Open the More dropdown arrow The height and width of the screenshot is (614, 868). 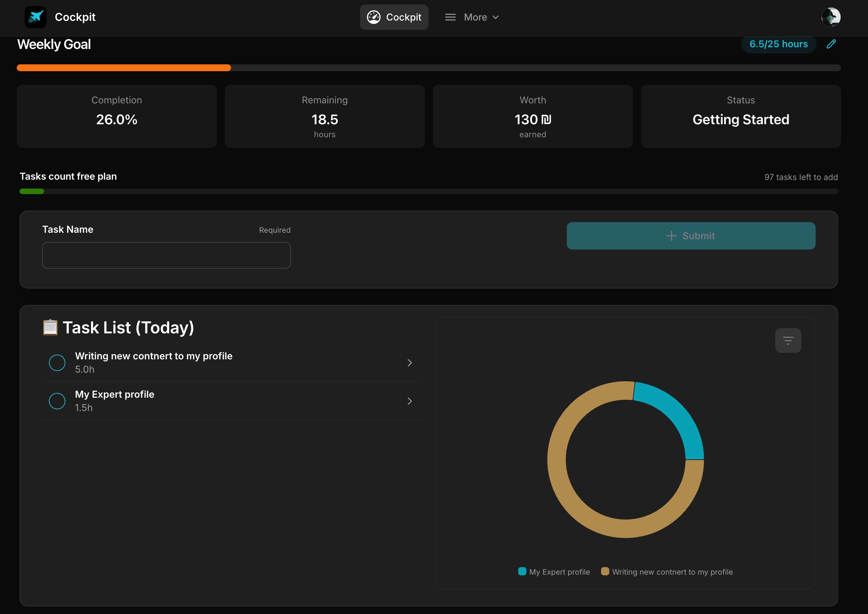click(x=496, y=17)
